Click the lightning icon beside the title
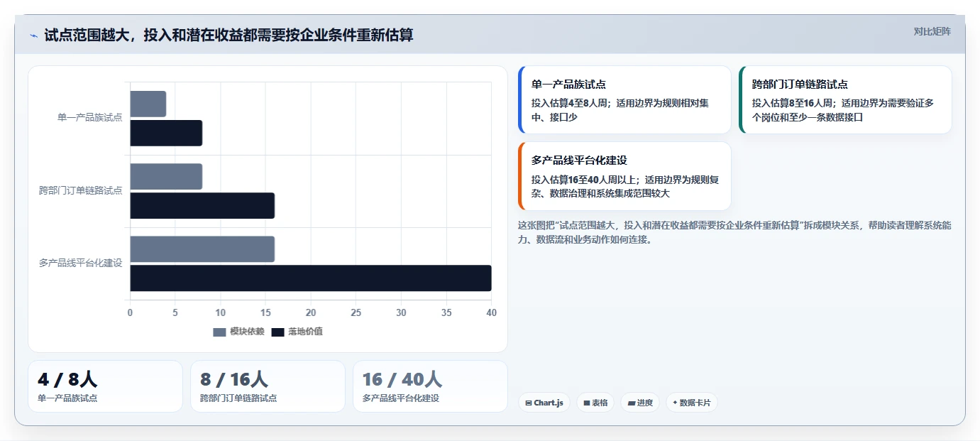Viewport: 980px width, 441px height. [x=34, y=36]
